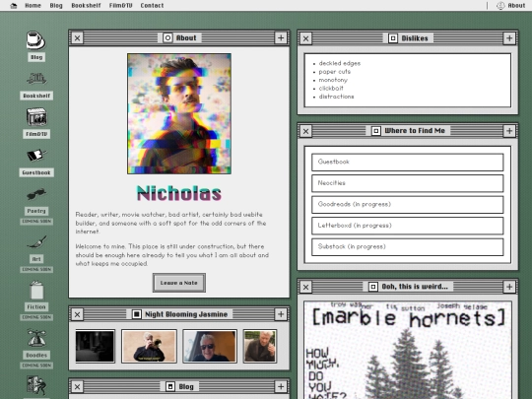Open the Bookshelf sidebar icon
Screen dimensions: 532x399
click(x=36, y=79)
